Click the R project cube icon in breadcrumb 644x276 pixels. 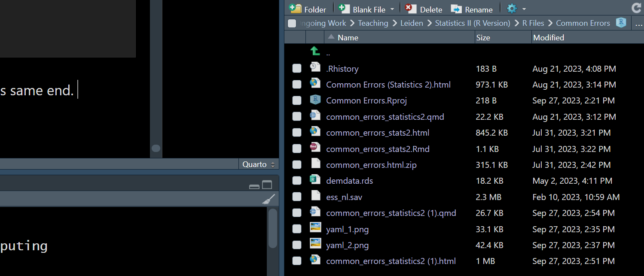[x=621, y=23]
